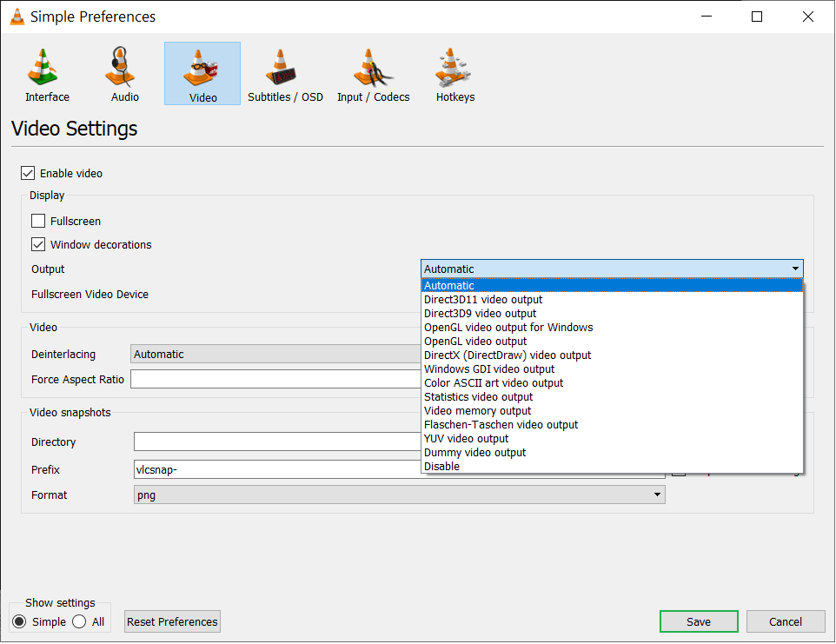
Task: Minimize the Simple Preferences window
Action: [707, 17]
